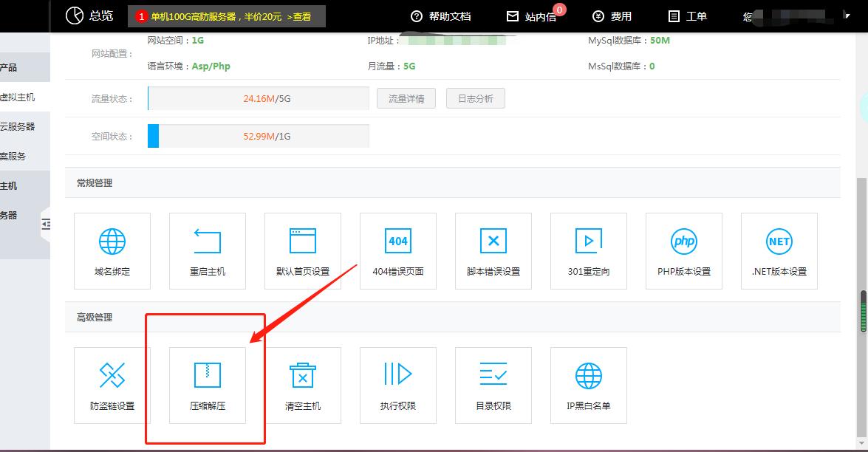The height and width of the screenshot is (452, 868).
Task: Click the 空间状态 storage usage progress bar
Action: [x=258, y=135]
